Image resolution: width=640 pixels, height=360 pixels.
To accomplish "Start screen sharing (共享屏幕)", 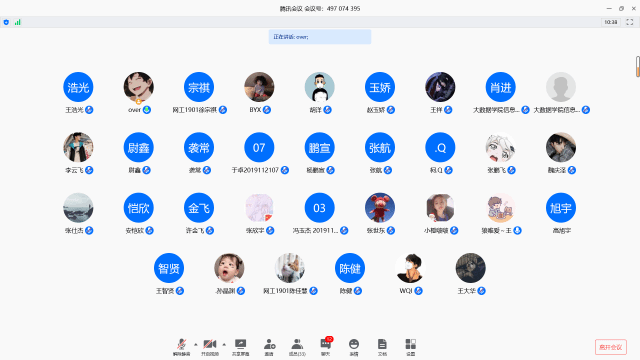I will (240, 347).
